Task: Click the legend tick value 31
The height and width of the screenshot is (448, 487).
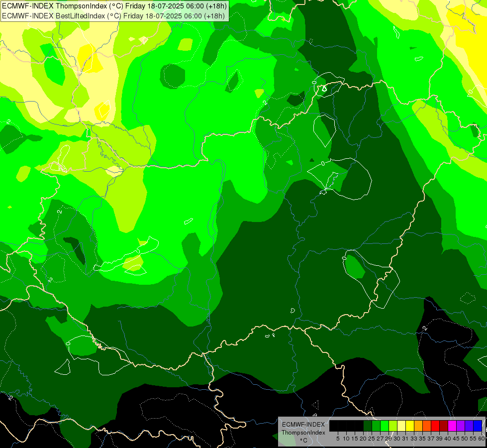Action: click(405, 439)
